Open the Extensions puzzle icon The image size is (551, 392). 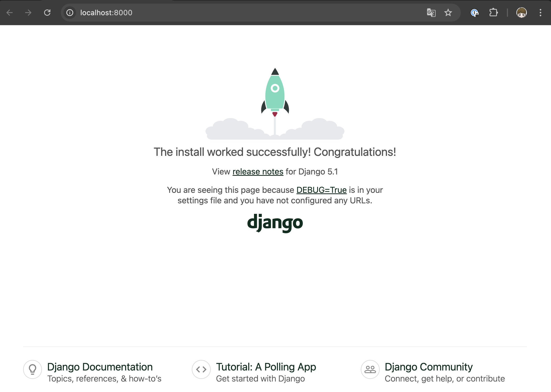pos(493,13)
